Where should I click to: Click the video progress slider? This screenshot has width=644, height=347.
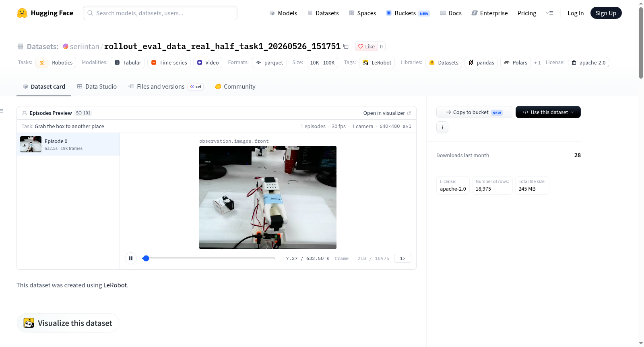click(208, 258)
